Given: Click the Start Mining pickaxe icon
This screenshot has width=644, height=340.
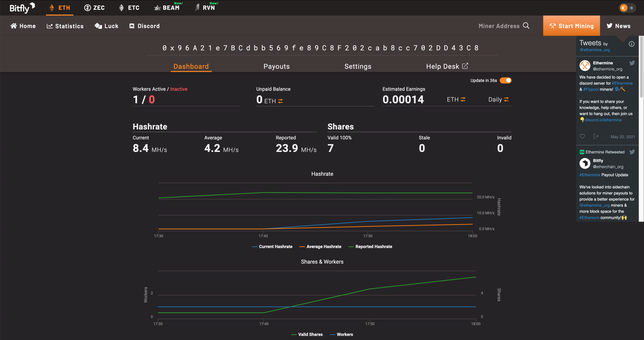Looking at the screenshot, I should point(552,26).
